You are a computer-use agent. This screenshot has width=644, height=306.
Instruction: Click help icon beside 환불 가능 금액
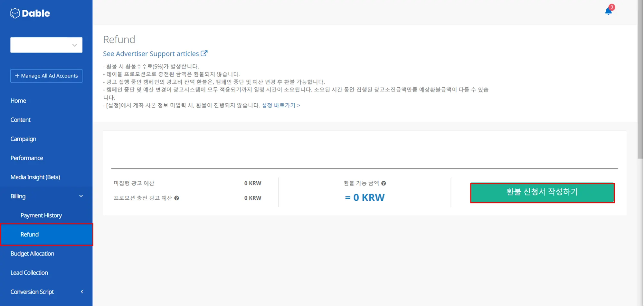(x=384, y=183)
